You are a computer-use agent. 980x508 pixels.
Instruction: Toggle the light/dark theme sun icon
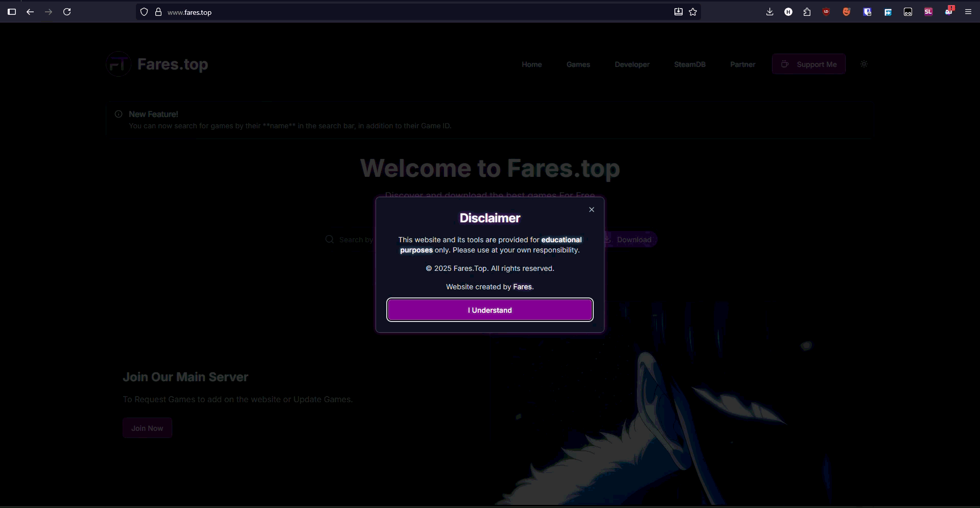click(864, 64)
